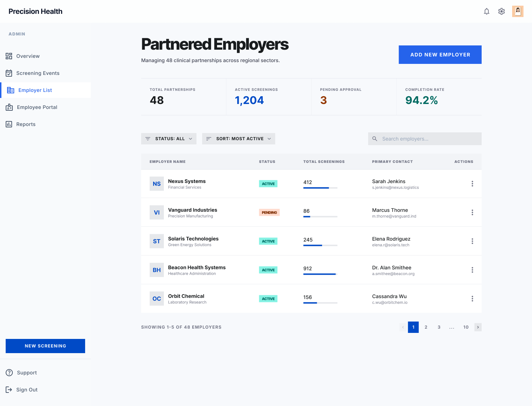This screenshot has height=406, width=532.
Task: Click the Screening Events calendar icon
Action: tap(9, 73)
